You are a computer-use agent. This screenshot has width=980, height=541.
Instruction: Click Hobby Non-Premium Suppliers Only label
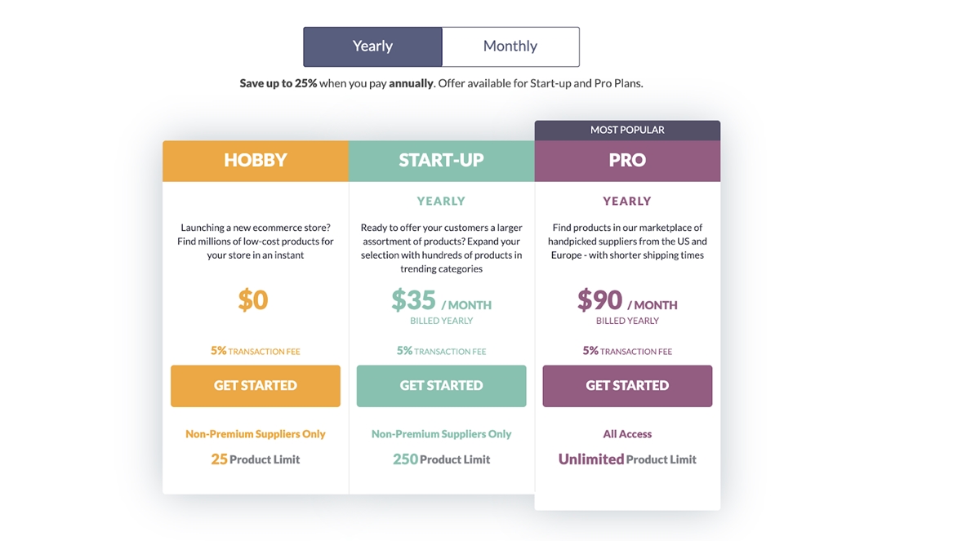pos(256,434)
